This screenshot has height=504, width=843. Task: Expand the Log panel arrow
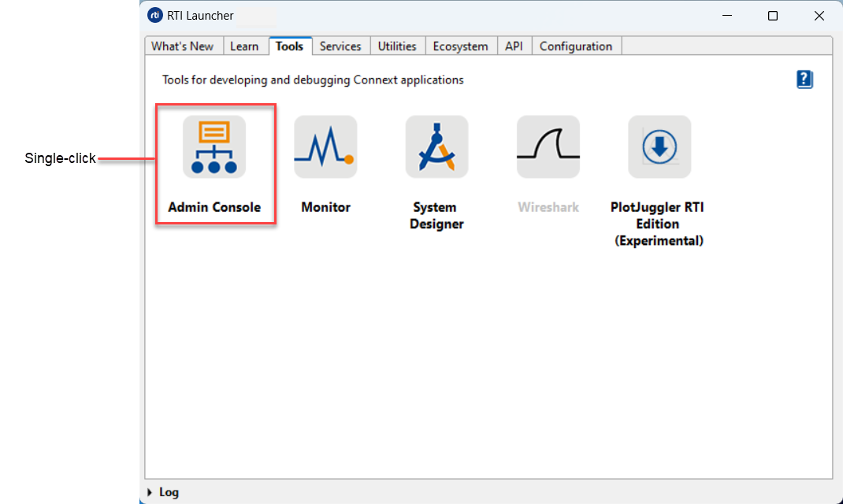pos(150,492)
